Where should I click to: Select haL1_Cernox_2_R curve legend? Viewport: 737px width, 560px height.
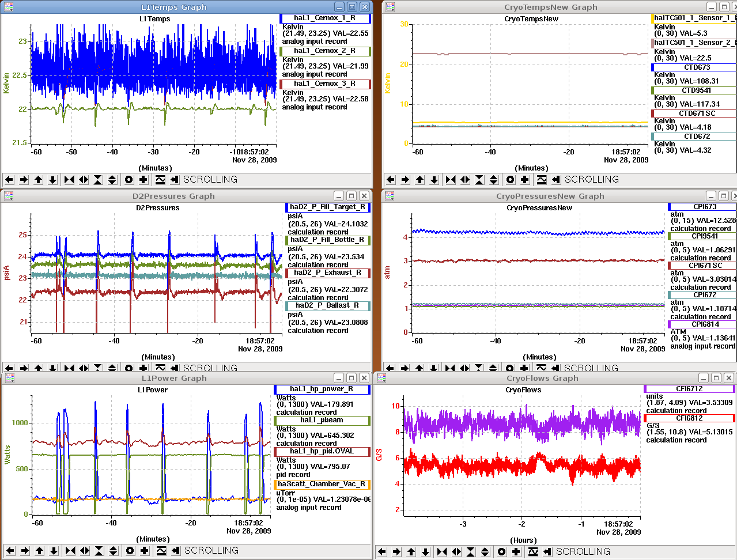point(325,51)
